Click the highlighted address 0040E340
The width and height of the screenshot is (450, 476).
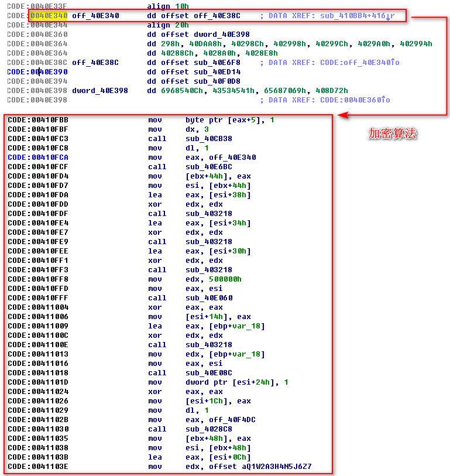point(49,16)
